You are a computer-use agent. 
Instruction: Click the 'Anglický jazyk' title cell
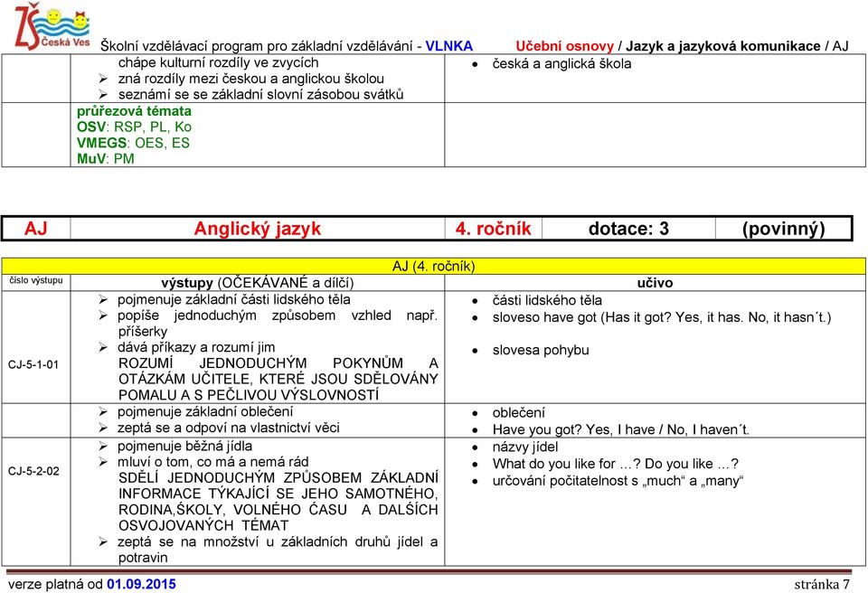pyautogui.click(x=258, y=229)
